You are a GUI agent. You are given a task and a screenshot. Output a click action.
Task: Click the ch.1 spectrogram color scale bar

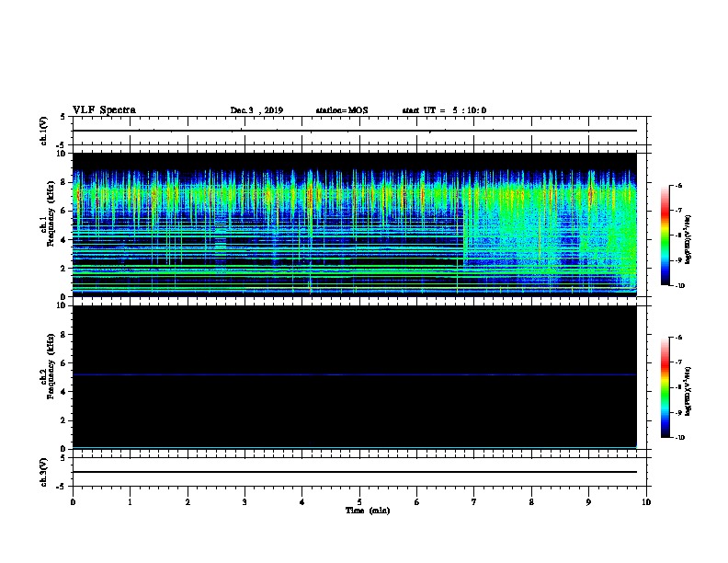665,236
